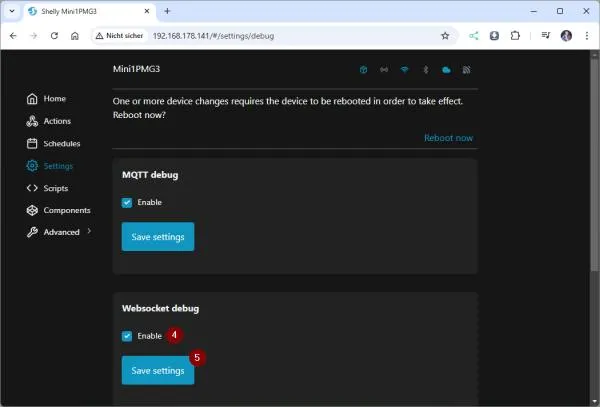
Task: Click the access point status icon
Action: tap(384, 70)
